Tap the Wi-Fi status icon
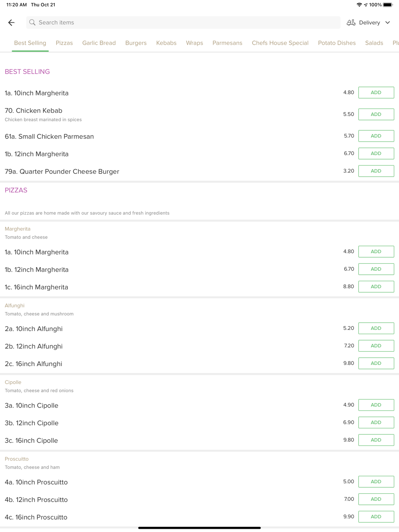 [359, 5]
